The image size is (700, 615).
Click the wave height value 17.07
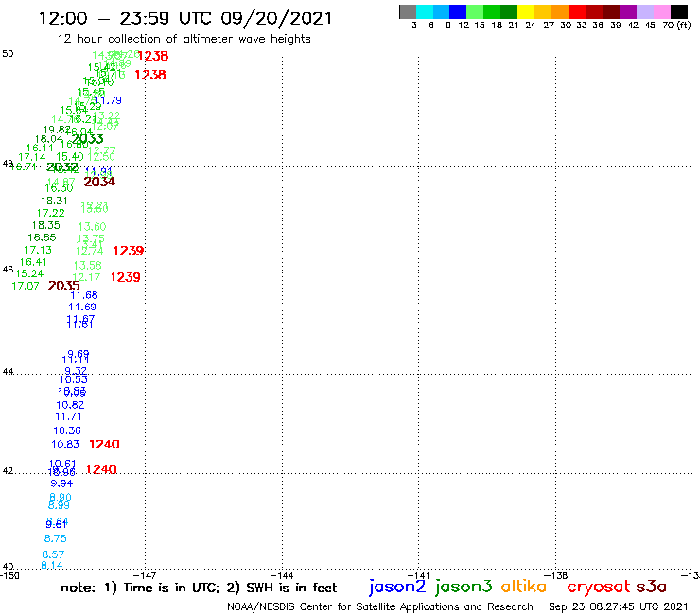coord(25,286)
